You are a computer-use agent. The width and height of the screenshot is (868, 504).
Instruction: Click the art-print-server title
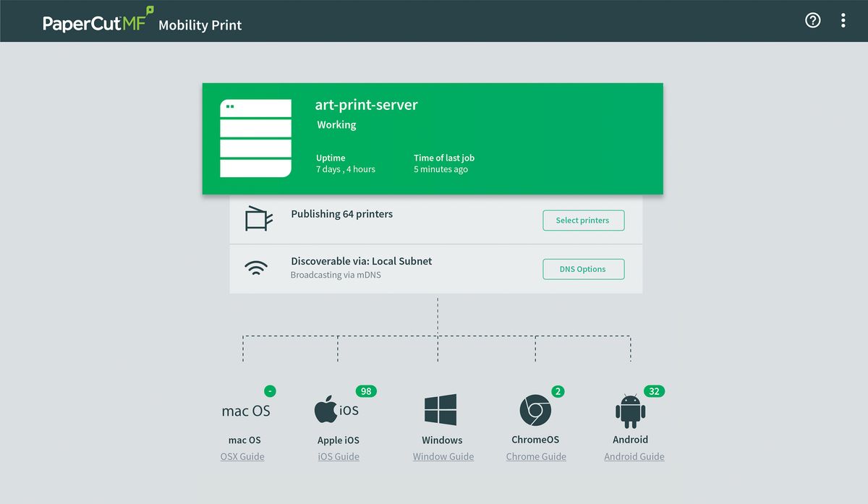click(367, 105)
